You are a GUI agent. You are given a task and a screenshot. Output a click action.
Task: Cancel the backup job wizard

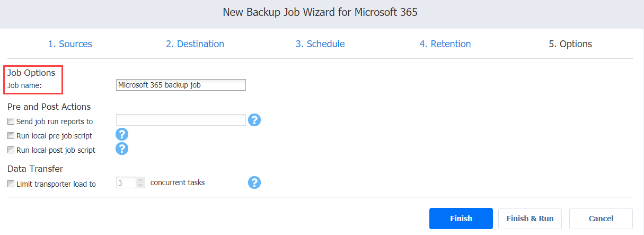click(601, 219)
